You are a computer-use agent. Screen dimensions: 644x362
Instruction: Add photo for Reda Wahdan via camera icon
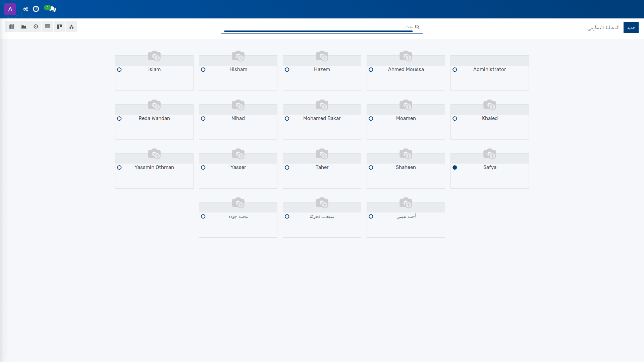click(x=154, y=105)
